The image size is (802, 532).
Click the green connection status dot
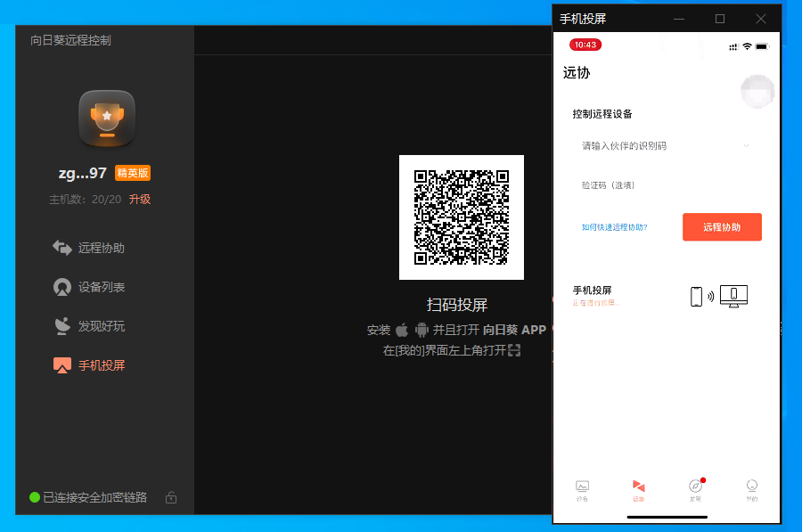(x=35, y=497)
